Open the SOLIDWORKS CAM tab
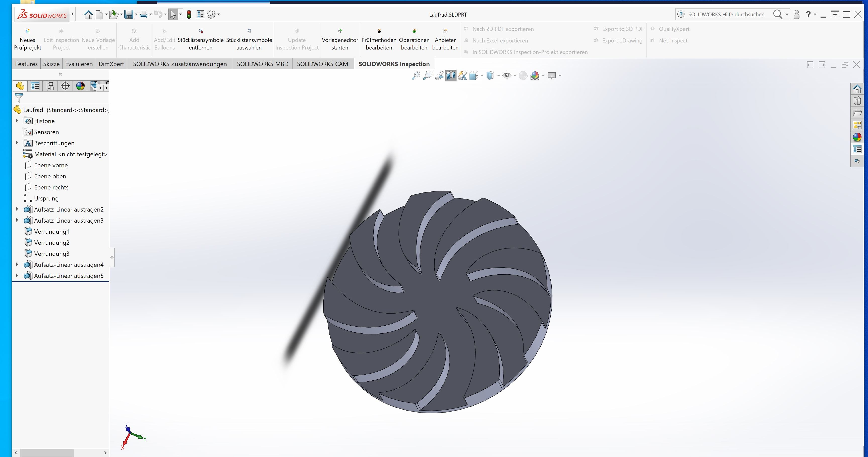Image resolution: width=868 pixels, height=457 pixels. (322, 64)
